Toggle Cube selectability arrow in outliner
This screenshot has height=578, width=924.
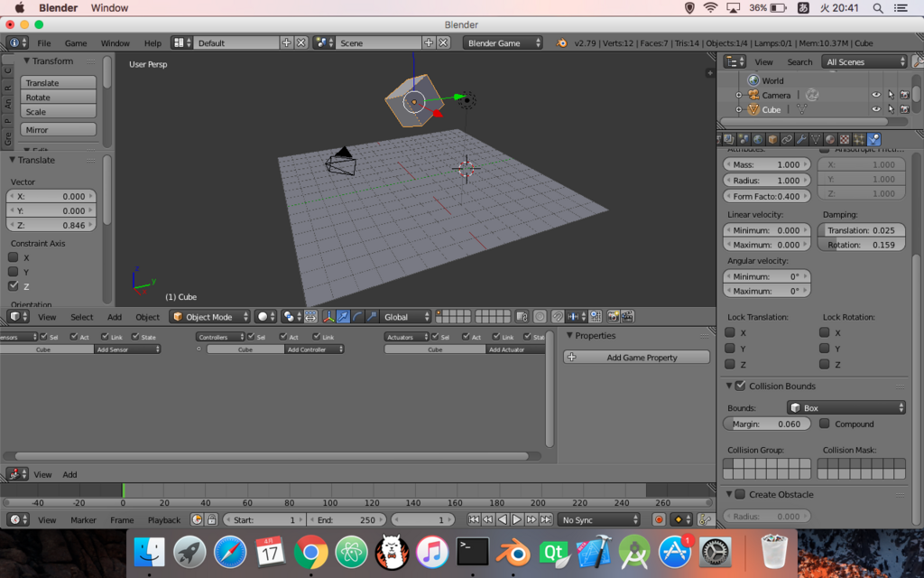891,109
